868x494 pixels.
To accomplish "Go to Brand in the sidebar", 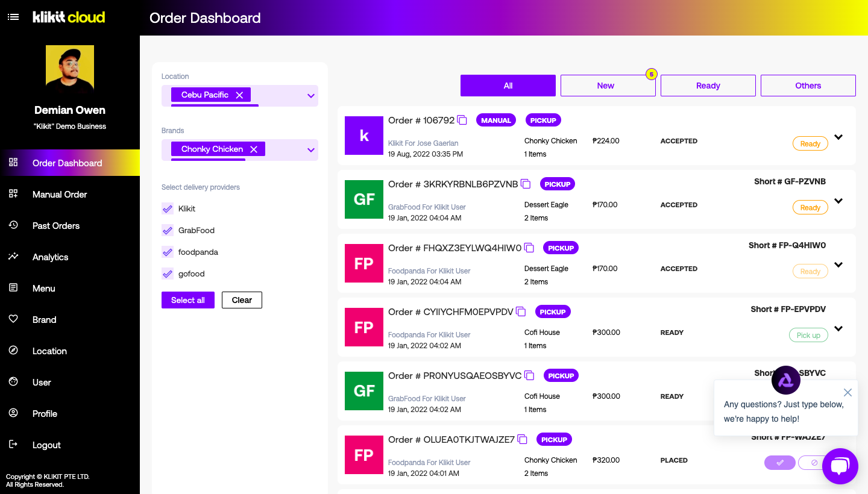I will pos(70,319).
